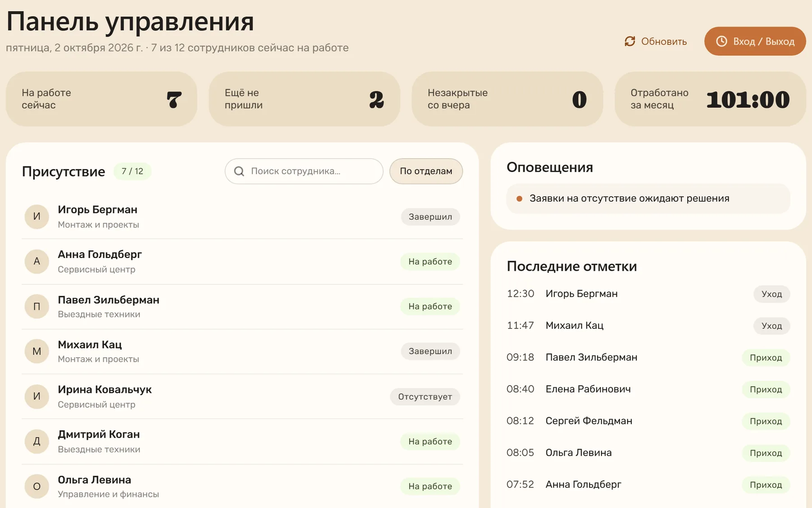Click На работе status for Анна Гольдберг
The width and height of the screenshot is (812, 508).
pos(430,262)
